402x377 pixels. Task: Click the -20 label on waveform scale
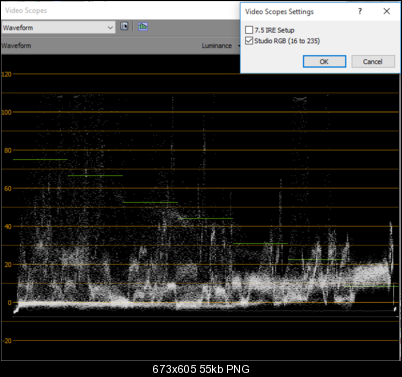pos(7,341)
